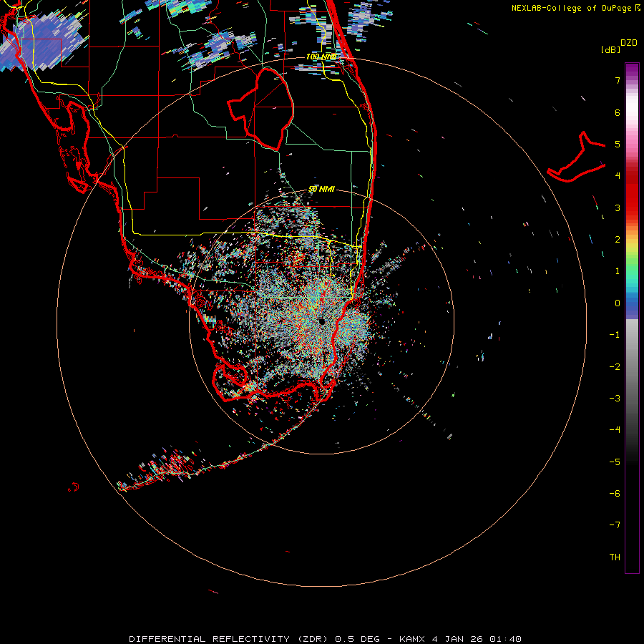
Task: Click the 3 value on color scale
Action: pyautogui.click(x=618, y=208)
